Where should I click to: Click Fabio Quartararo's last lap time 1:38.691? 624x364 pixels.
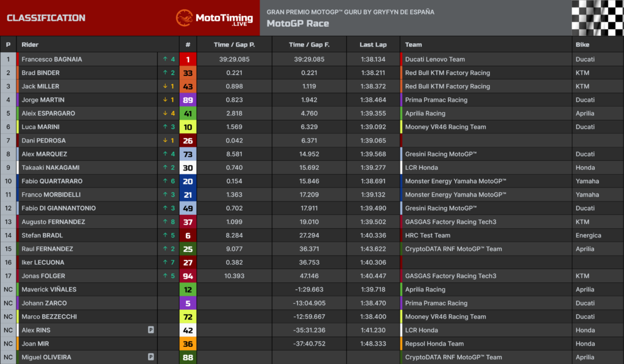pyautogui.click(x=373, y=181)
